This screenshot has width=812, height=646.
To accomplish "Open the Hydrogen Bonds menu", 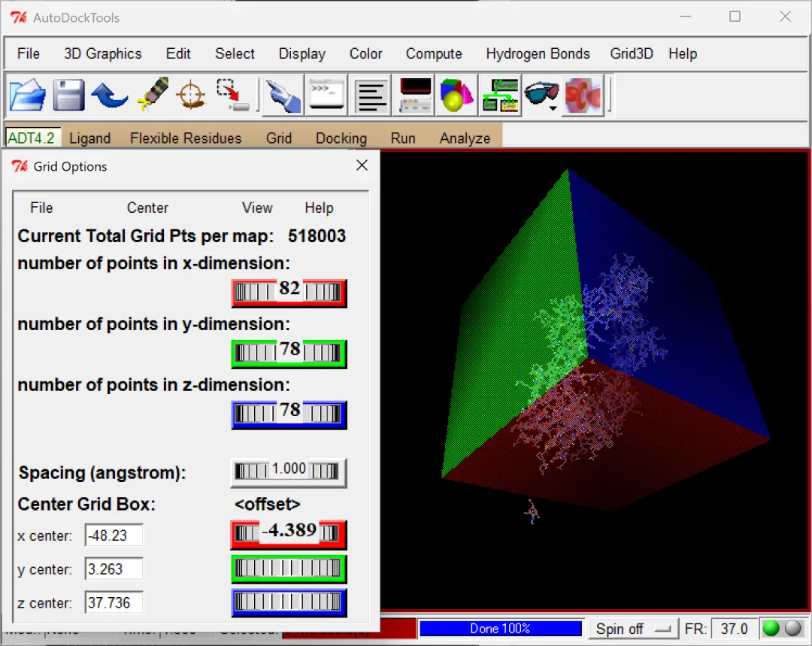I will click(x=538, y=53).
